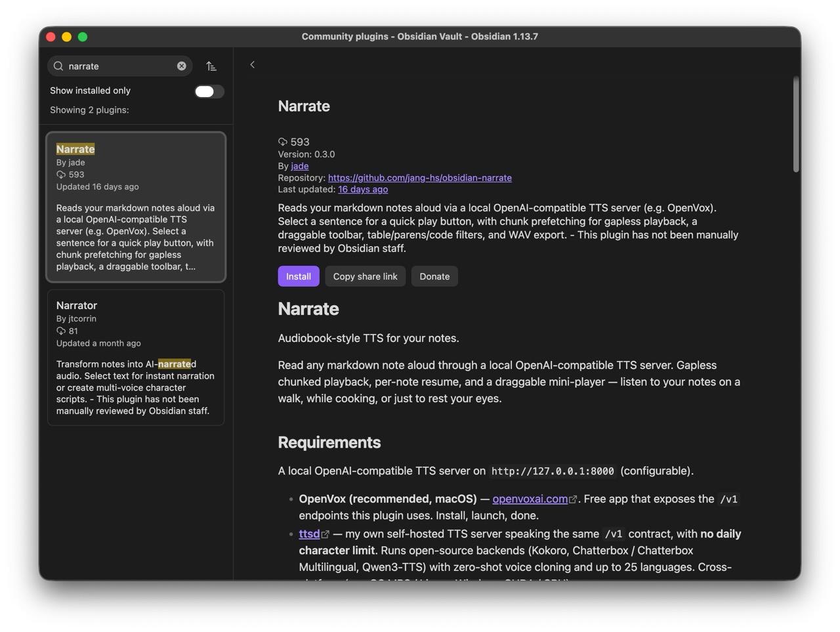Click the download count icon beside 593
This screenshot has height=632, width=840.
[283, 142]
